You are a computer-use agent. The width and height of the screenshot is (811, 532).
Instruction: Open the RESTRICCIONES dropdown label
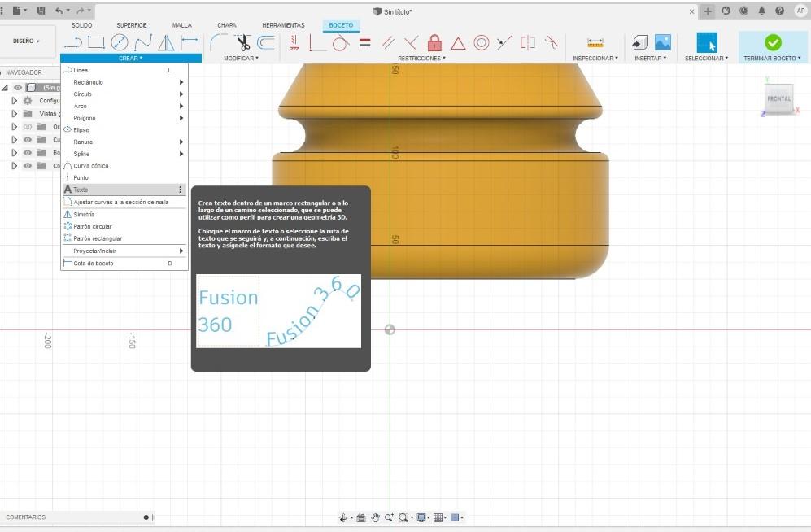pos(421,59)
